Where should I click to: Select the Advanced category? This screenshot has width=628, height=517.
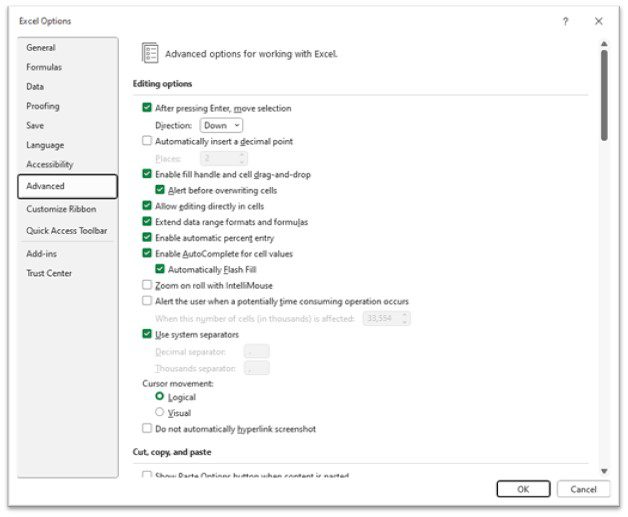tap(67, 186)
